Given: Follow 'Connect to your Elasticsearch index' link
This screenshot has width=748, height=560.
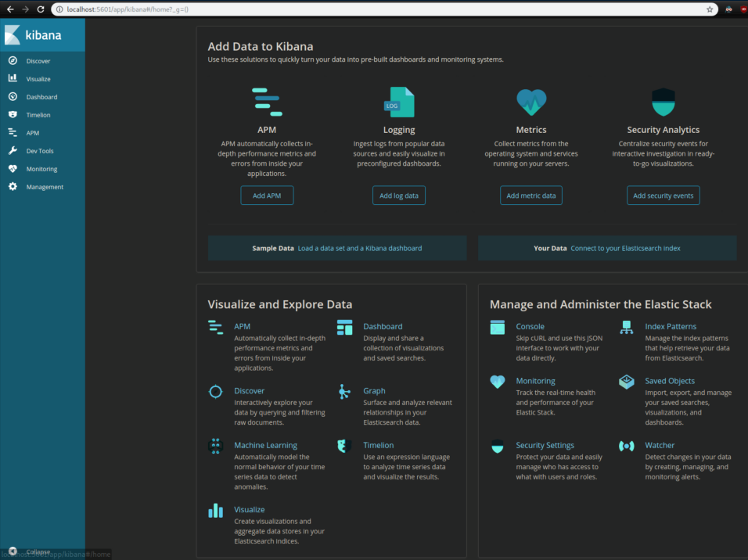Looking at the screenshot, I should [x=625, y=248].
